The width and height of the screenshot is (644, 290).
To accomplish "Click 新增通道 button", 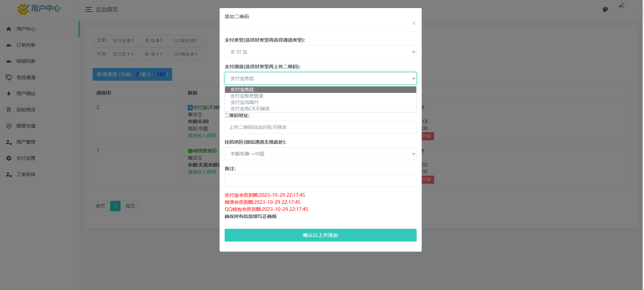I will click(x=132, y=74).
